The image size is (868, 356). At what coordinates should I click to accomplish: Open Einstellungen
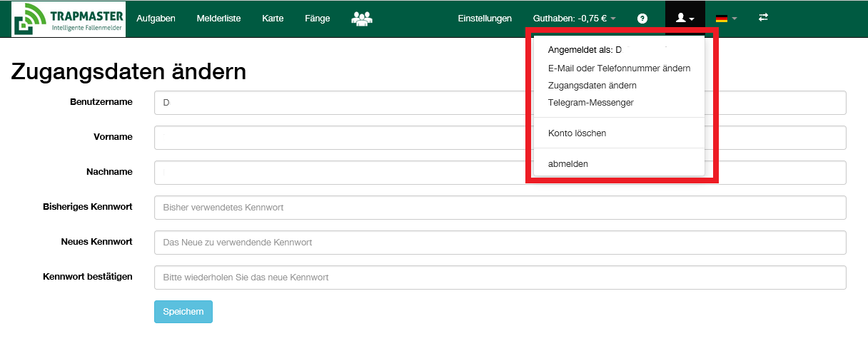pyautogui.click(x=485, y=19)
